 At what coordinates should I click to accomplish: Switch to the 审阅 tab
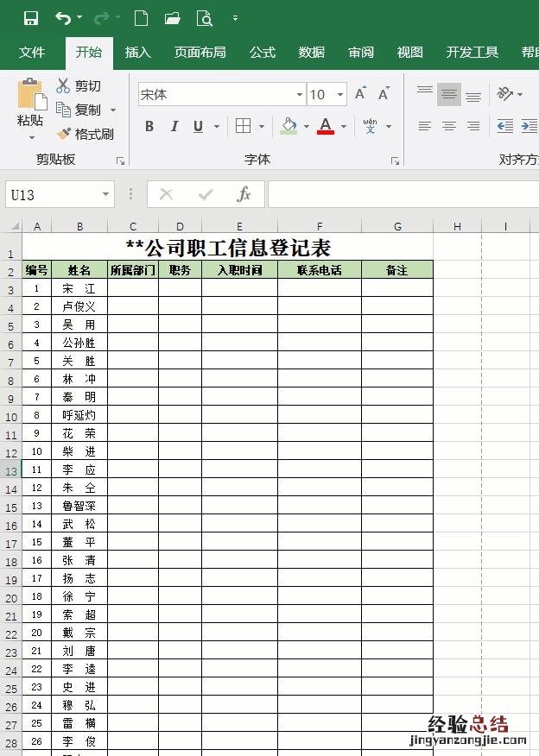coord(361,52)
